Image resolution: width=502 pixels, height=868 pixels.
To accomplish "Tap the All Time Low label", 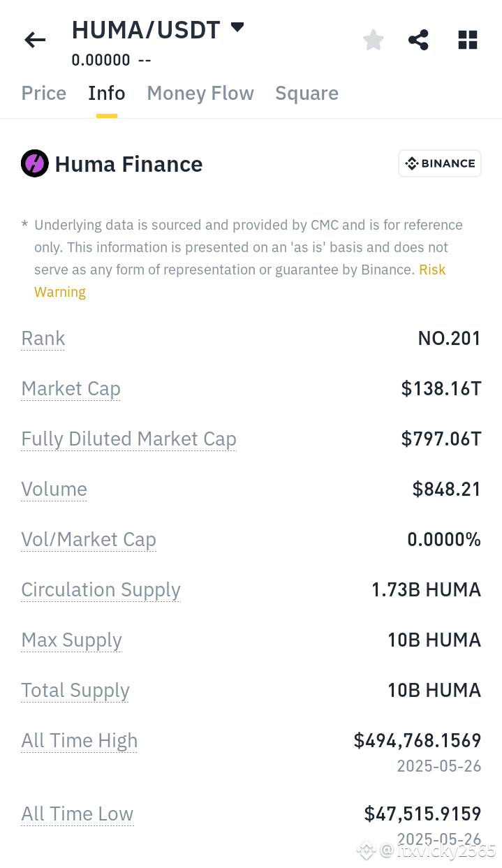I will coord(77,814).
